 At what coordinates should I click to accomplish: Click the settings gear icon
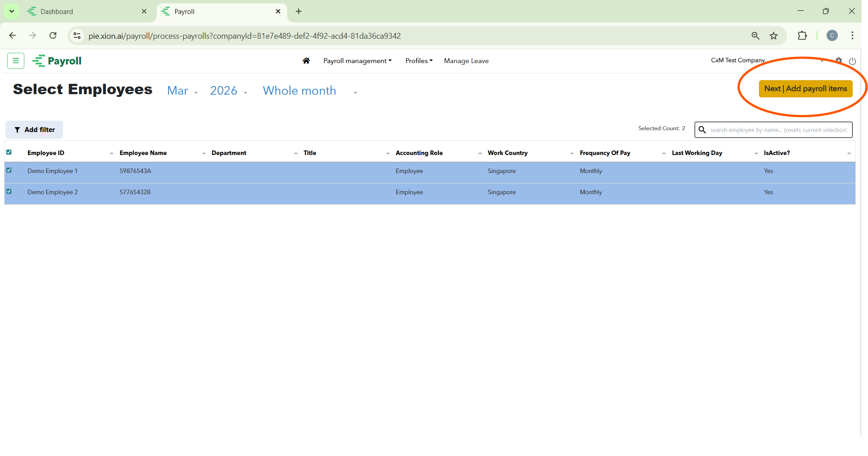pyautogui.click(x=838, y=60)
